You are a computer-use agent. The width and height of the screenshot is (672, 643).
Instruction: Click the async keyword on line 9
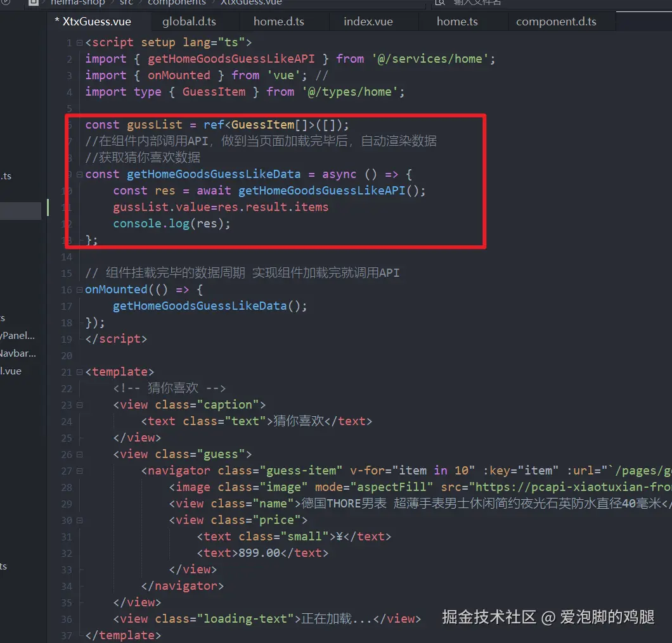[x=339, y=174]
